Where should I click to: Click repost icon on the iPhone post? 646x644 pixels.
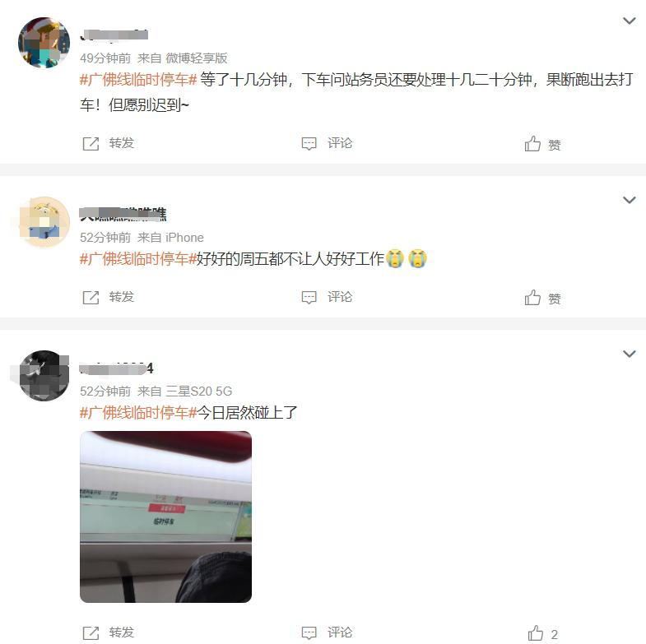click(91, 297)
